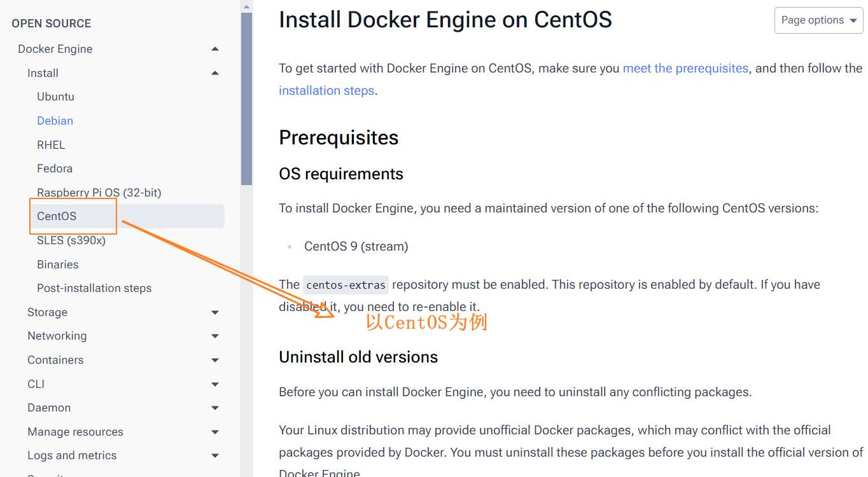This screenshot has width=868, height=477.
Task: Open the RHEL installation guide
Action: (51, 144)
